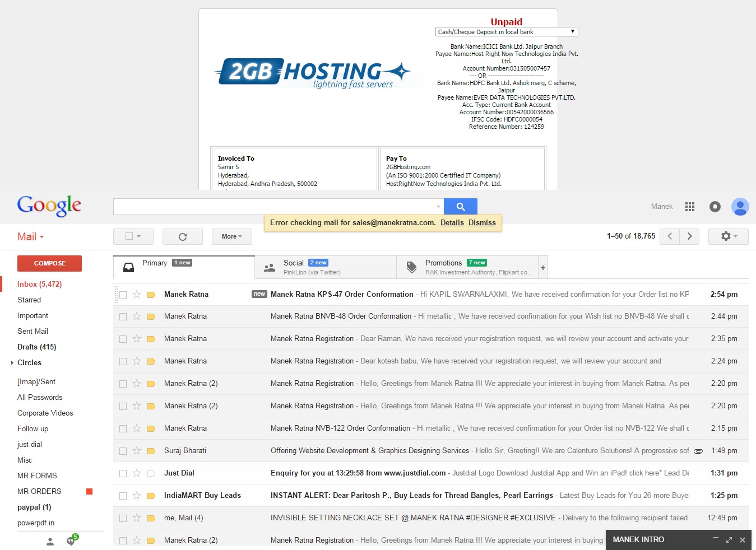Star the BNVB-48 Order Conformation email
This screenshot has width=756, height=550.
[x=137, y=316]
